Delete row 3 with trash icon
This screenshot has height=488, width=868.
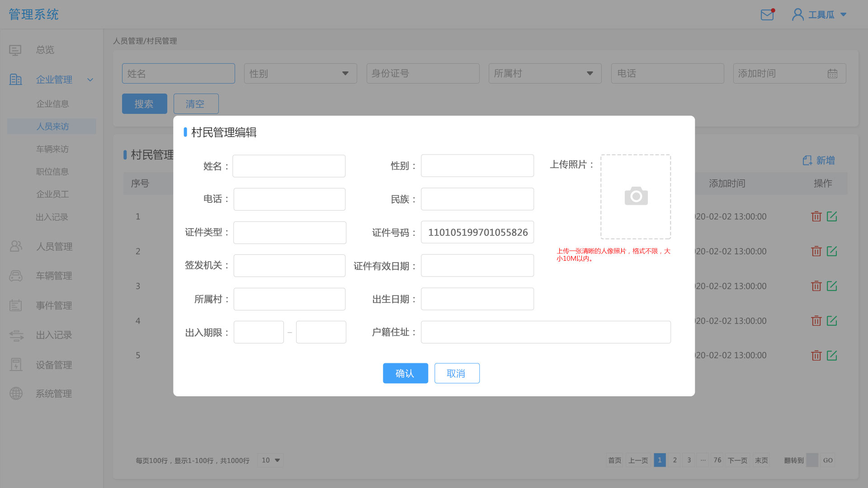pyautogui.click(x=816, y=286)
